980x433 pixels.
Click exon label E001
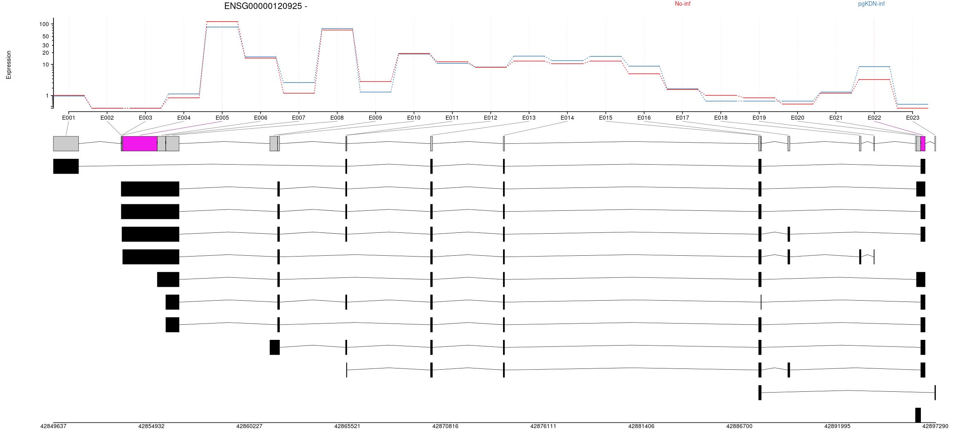[69, 118]
